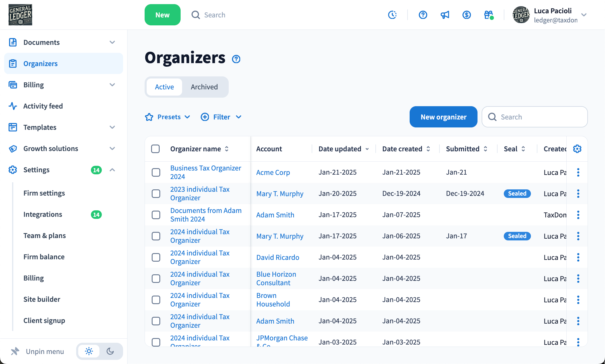Open actions menu for Acme Corp row

[578, 172]
